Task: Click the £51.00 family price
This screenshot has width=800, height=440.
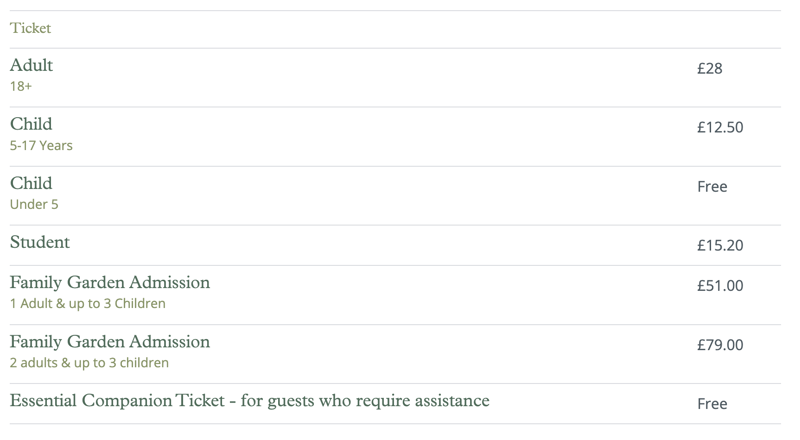Action: tap(720, 286)
